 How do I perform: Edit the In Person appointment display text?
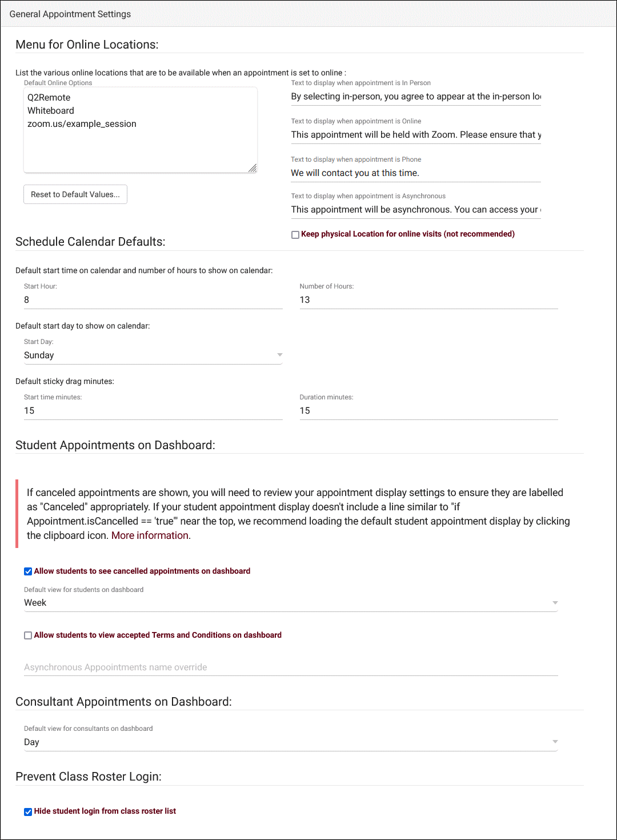[x=416, y=97]
